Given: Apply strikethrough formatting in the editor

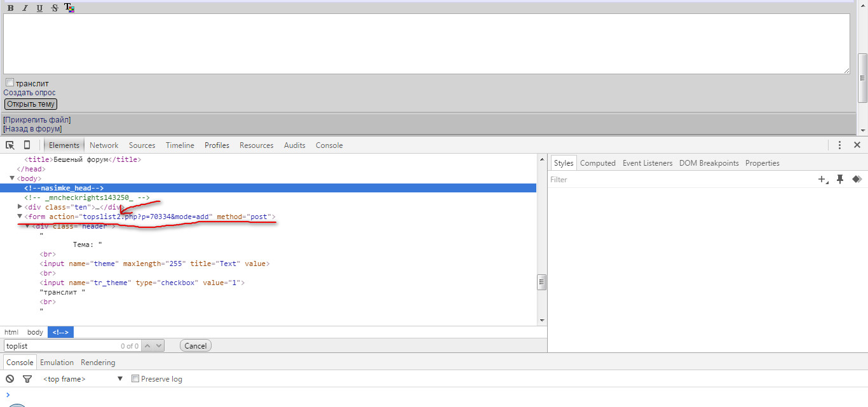Looking at the screenshot, I should pos(54,8).
